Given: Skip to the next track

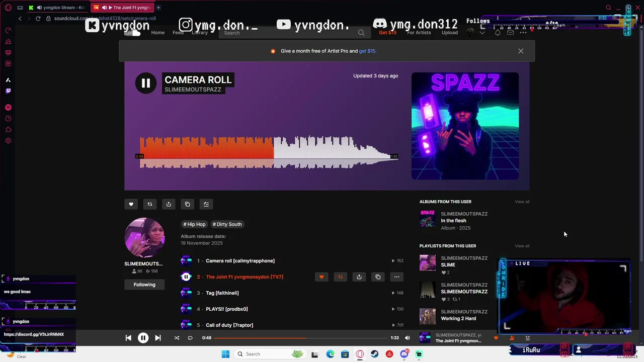Looking at the screenshot, I should 157,338.
